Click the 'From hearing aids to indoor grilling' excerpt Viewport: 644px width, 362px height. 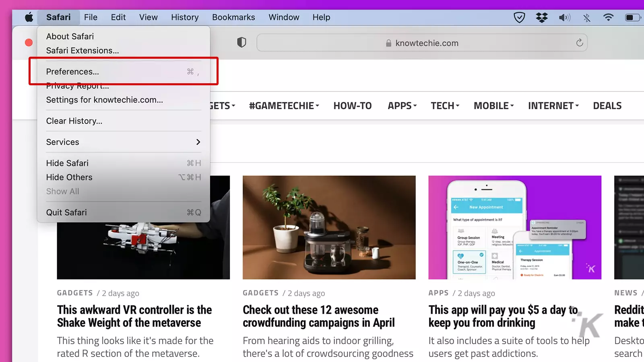(328, 347)
